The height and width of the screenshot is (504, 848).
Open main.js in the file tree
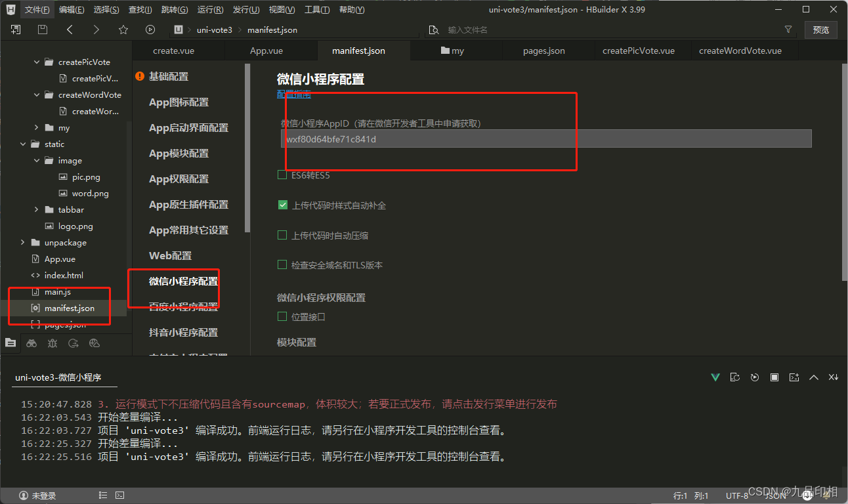(58, 292)
